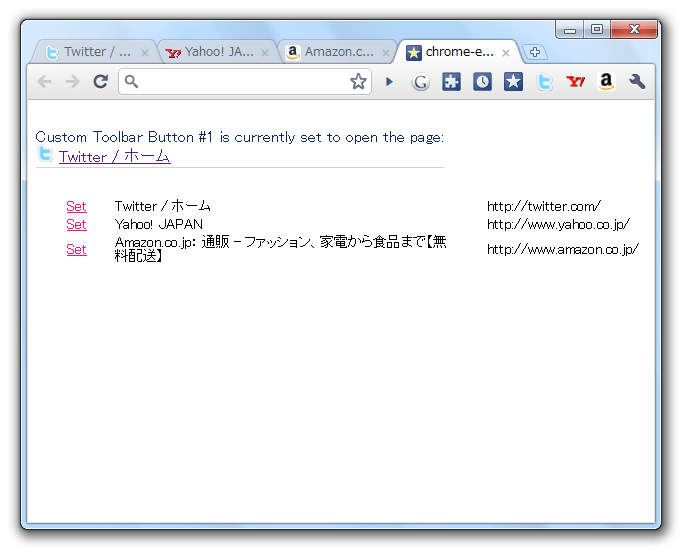Image resolution: width=686 pixels, height=552 pixels.
Task: Click Set for the Twitter row
Action: coord(76,206)
